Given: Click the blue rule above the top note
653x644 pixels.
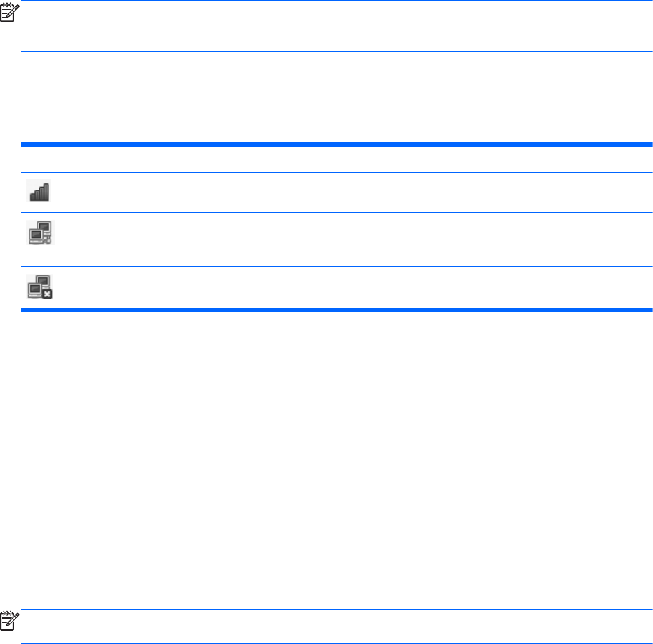Looking at the screenshot, I should 337,1.
